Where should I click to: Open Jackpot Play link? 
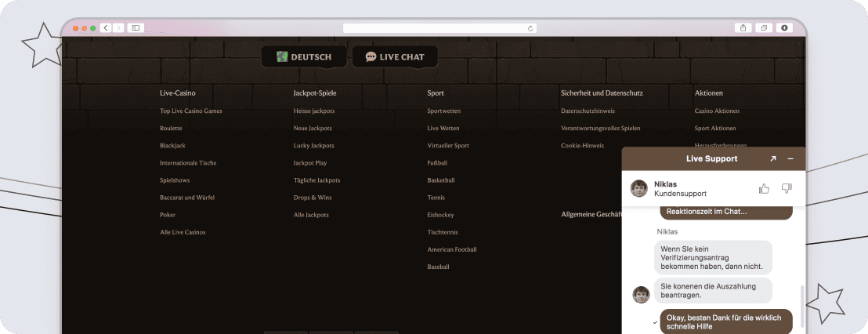pos(310,163)
